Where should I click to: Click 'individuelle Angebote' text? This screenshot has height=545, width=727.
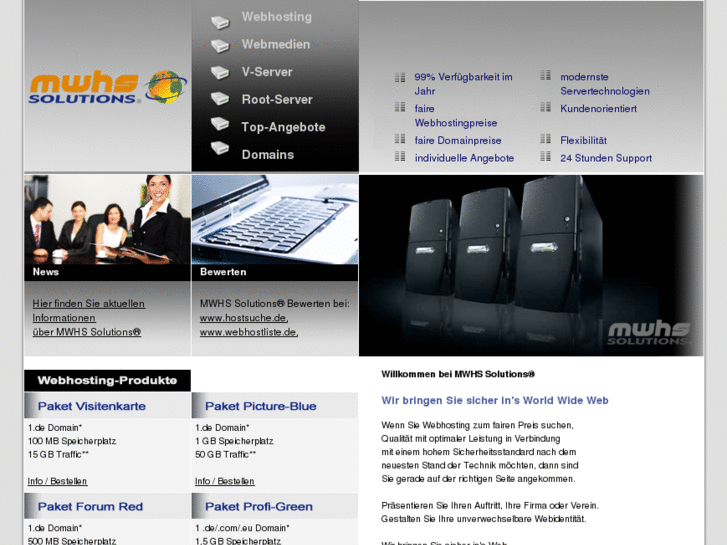pyautogui.click(x=464, y=158)
